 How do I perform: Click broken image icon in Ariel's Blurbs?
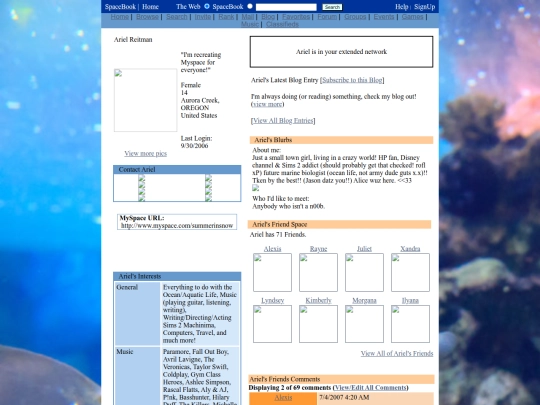pos(255,188)
